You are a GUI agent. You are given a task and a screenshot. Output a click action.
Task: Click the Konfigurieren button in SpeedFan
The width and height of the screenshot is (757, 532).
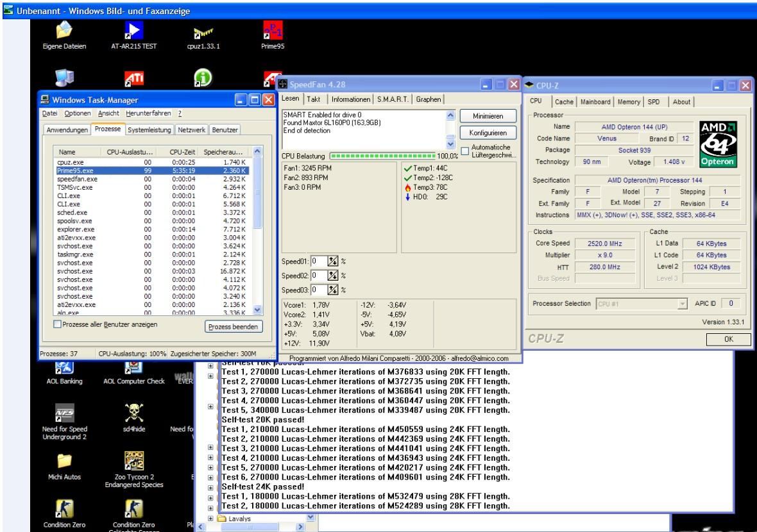(x=488, y=133)
